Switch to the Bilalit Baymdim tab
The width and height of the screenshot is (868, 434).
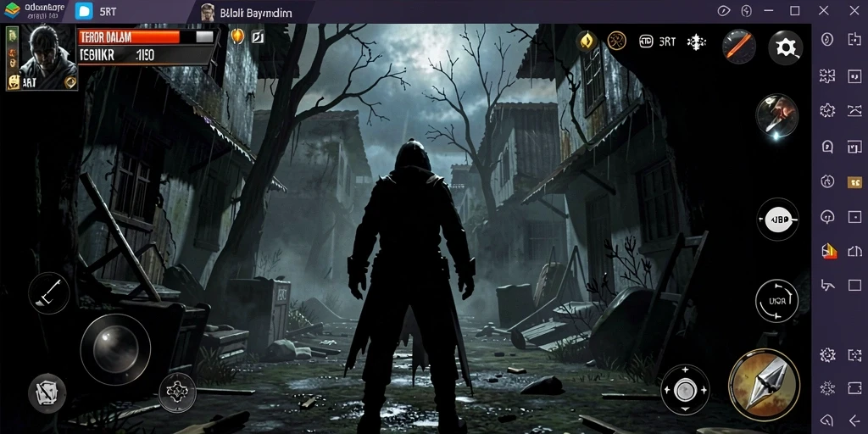click(248, 12)
